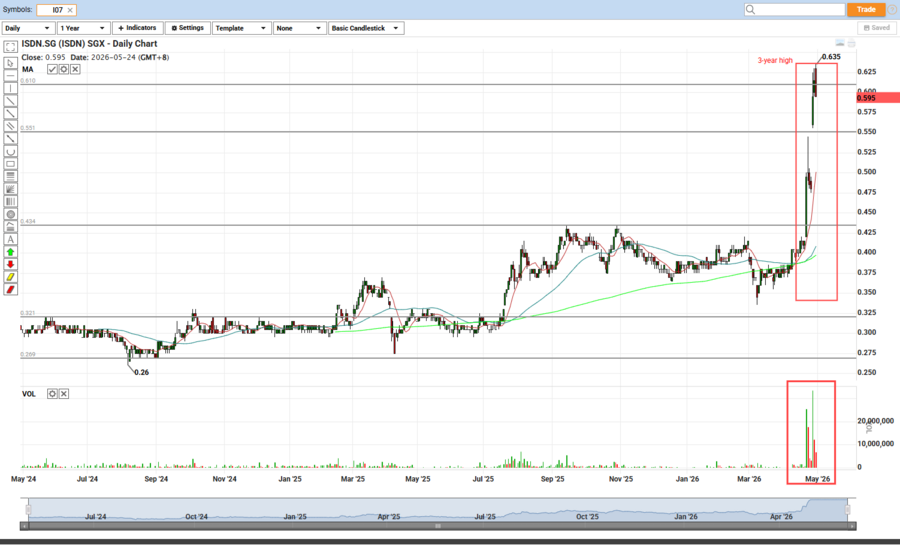Open the chart Settings menu

point(187,28)
